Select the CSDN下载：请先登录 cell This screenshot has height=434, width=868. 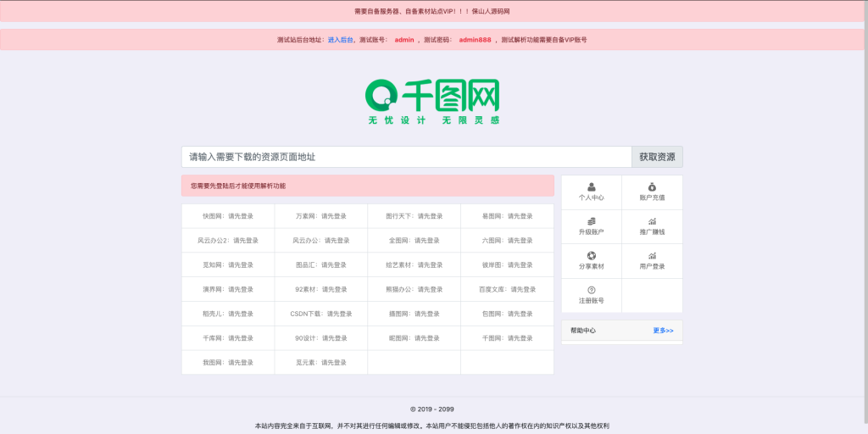click(x=321, y=314)
